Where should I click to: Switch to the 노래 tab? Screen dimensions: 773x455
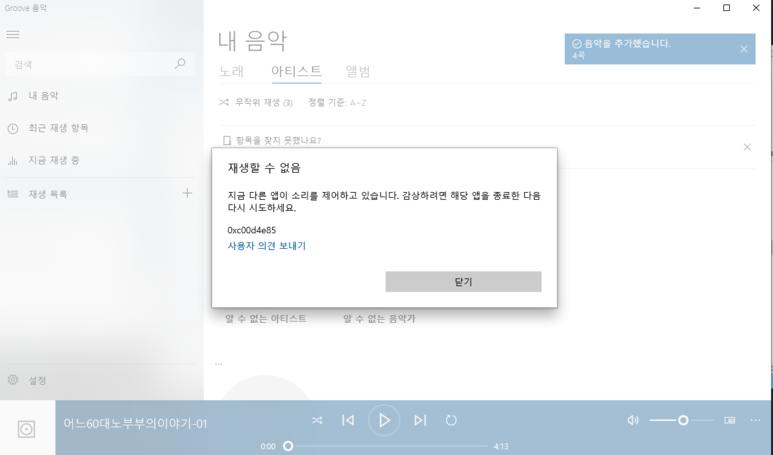(x=231, y=71)
